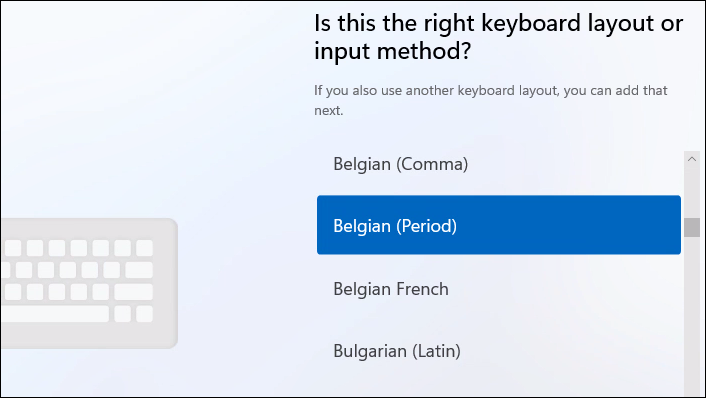The image size is (706, 398).
Task: Click the "Is this the right keyboard layout" heading
Action: (498, 24)
